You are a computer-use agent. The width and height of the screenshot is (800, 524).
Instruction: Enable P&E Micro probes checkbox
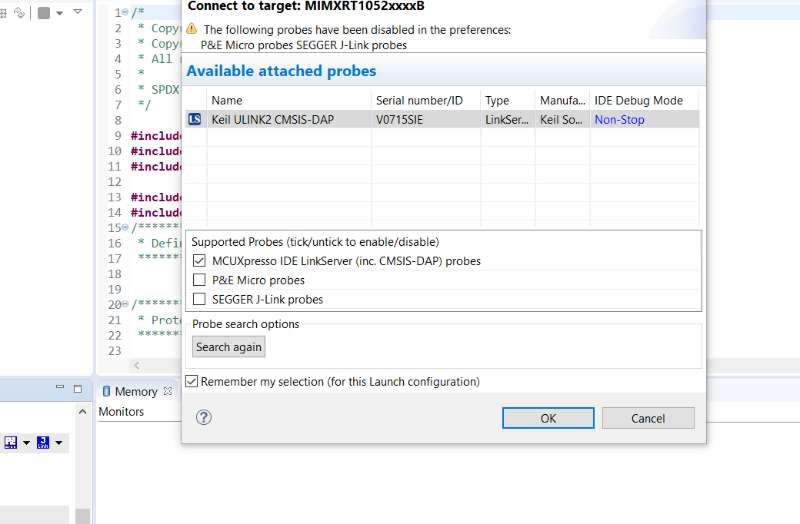(x=199, y=280)
